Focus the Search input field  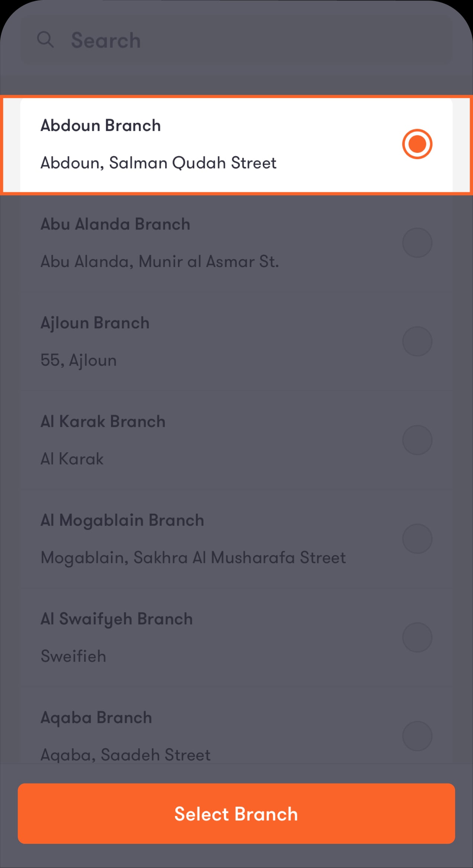(x=236, y=40)
